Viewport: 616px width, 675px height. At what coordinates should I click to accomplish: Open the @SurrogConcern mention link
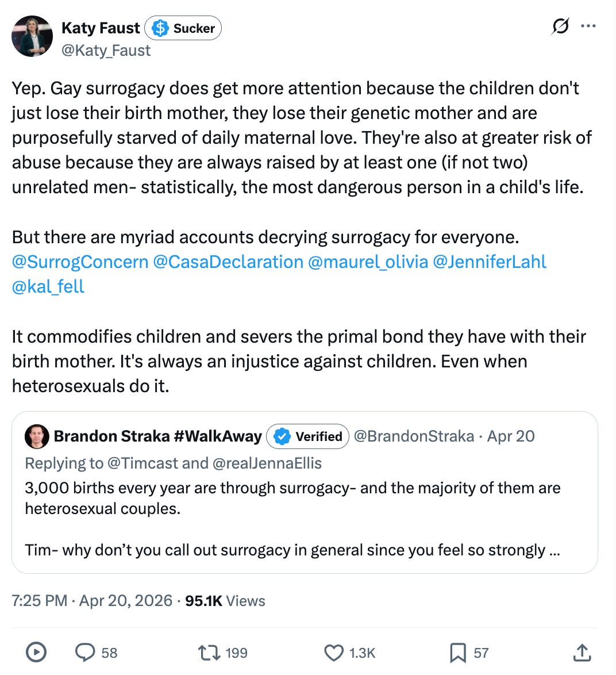coord(80,262)
